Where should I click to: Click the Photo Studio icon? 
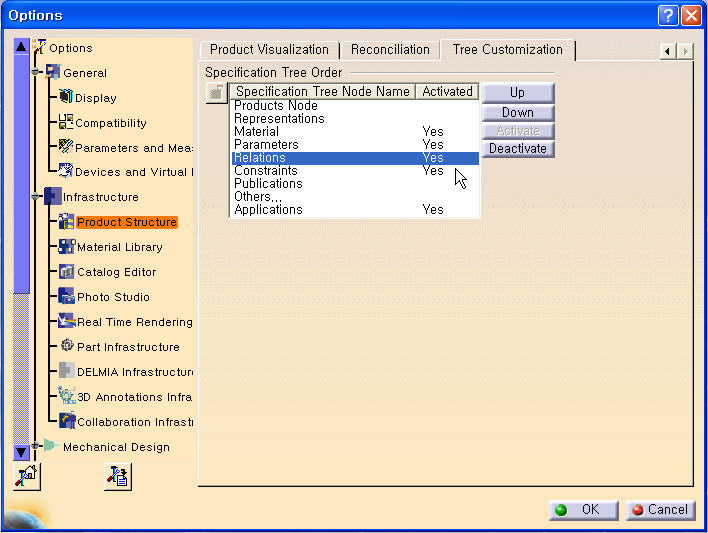[67, 297]
